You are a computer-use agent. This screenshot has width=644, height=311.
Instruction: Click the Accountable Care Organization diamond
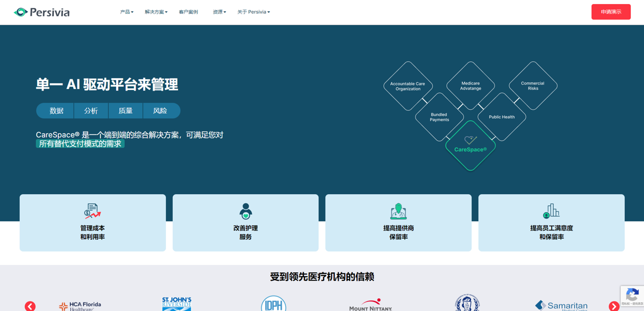tap(408, 86)
